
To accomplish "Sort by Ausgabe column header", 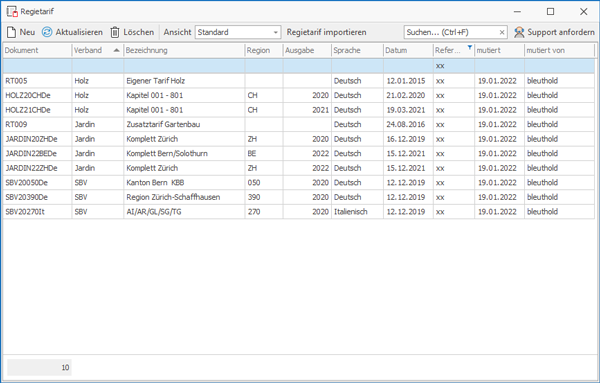I will [x=307, y=50].
